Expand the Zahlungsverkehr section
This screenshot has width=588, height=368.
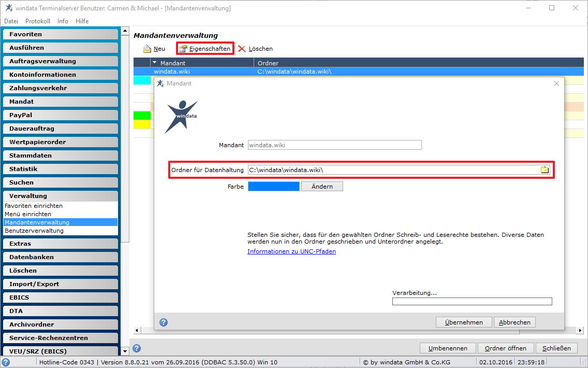pos(61,88)
